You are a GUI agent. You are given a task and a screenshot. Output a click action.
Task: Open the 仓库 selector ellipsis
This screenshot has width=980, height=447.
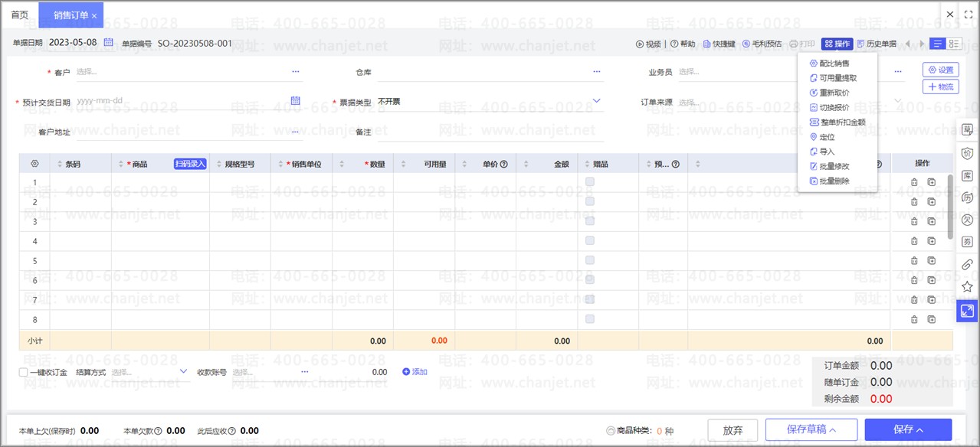click(x=596, y=72)
